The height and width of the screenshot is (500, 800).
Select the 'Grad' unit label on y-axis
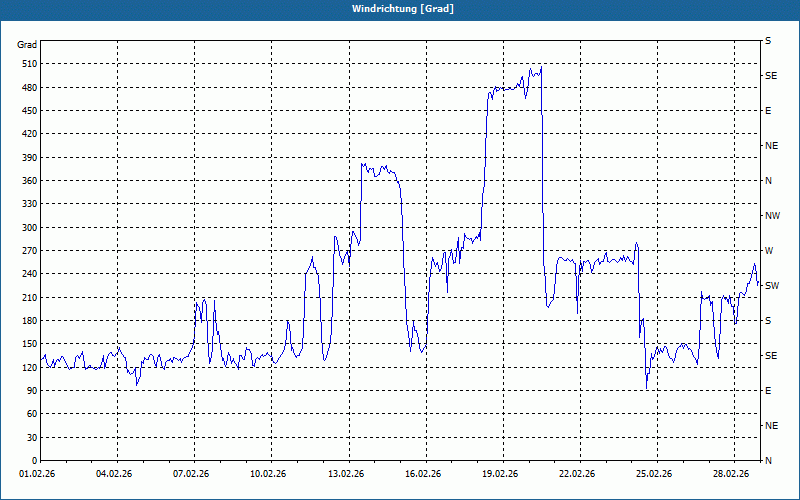(x=27, y=45)
